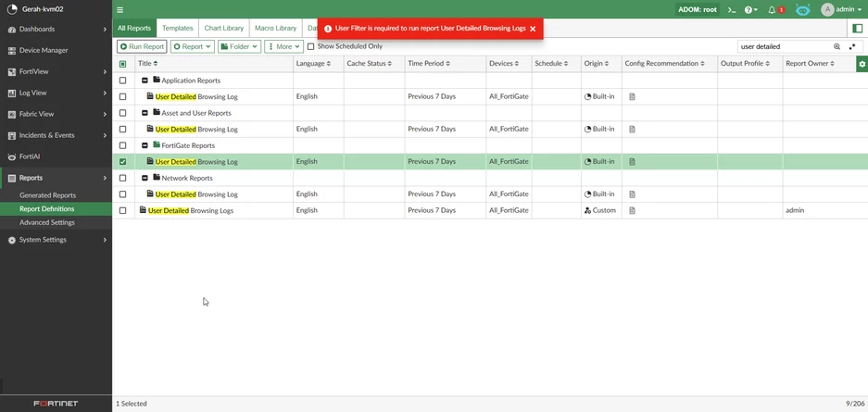Check the FortiGate Reports folder checkbox
The width and height of the screenshot is (868, 412).
point(123,146)
